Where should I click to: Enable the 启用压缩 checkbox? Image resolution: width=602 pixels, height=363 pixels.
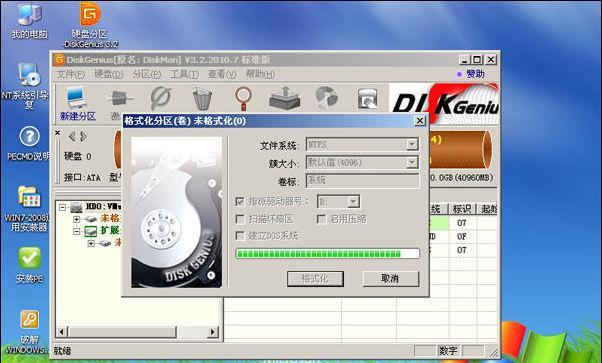tap(321, 219)
